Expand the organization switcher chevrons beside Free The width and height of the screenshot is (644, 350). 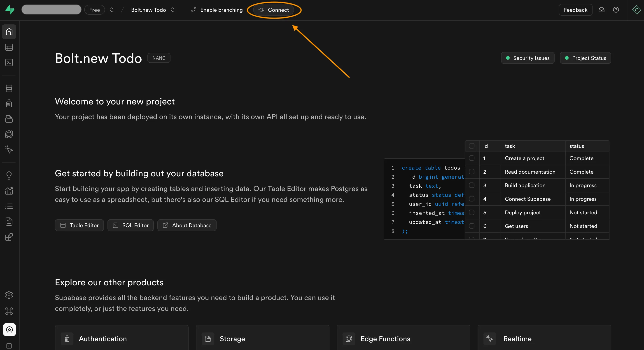coord(112,10)
